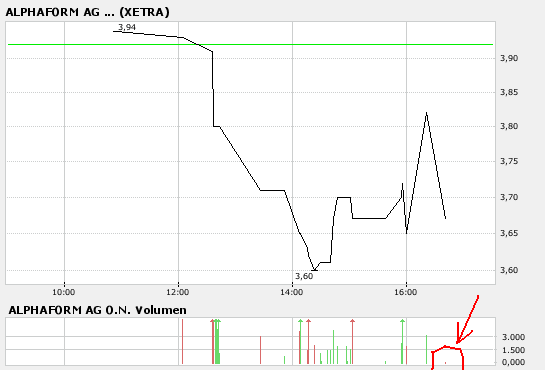Viewport: 545px width, 370px height.
Task: Click the 16:00 time axis label
Action: [x=406, y=292]
